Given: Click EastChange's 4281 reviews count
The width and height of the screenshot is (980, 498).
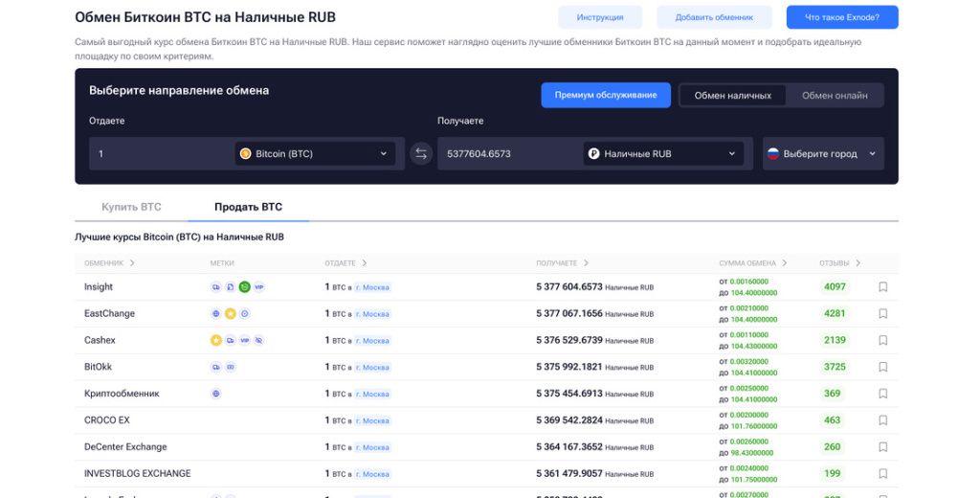Looking at the screenshot, I should pyautogui.click(x=835, y=314).
